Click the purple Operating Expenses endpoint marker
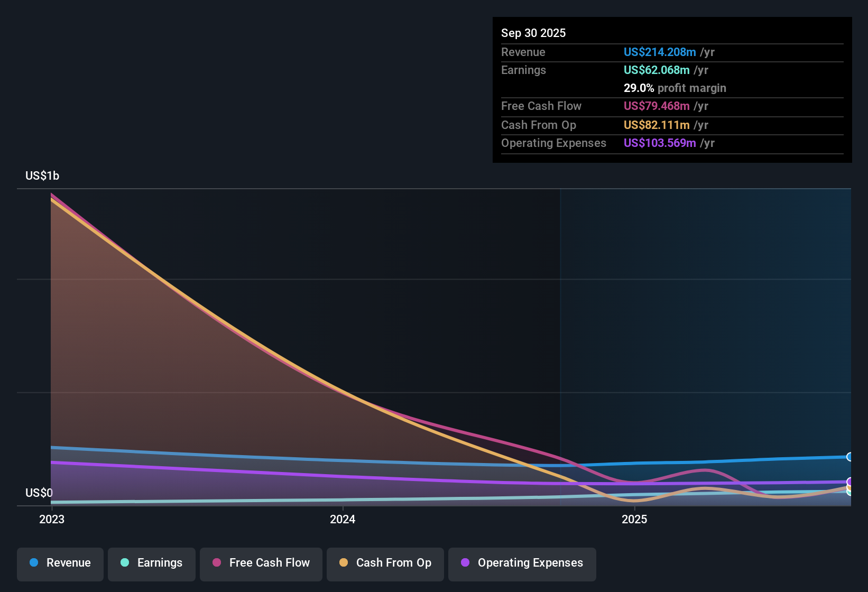 850,482
